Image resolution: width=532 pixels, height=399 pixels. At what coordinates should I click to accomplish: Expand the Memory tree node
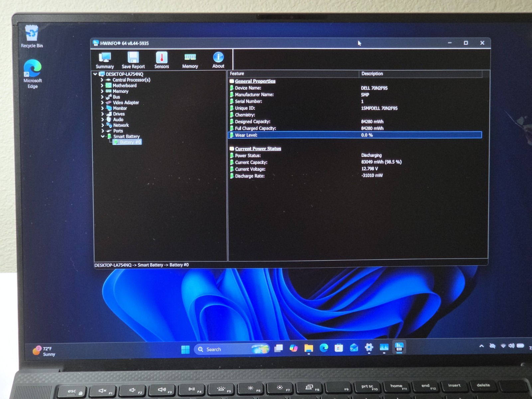[x=102, y=91]
